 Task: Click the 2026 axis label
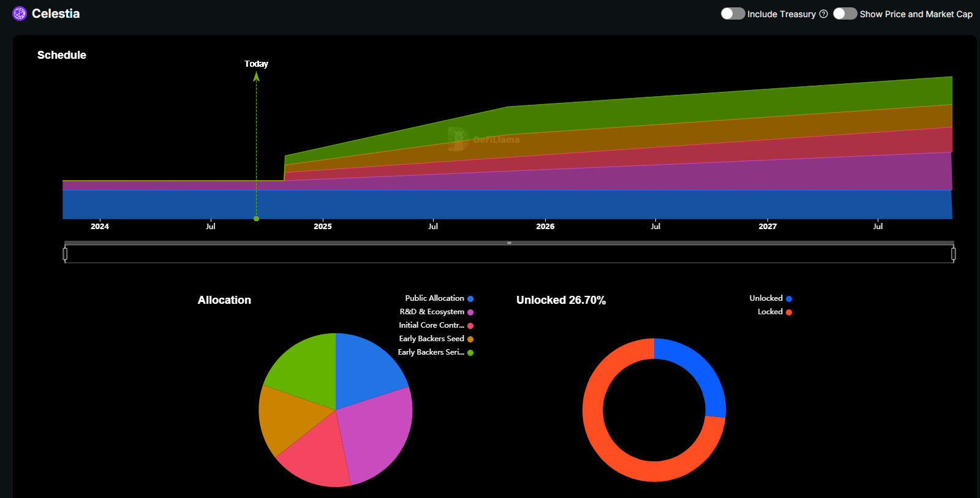pyautogui.click(x=545, y=227)
